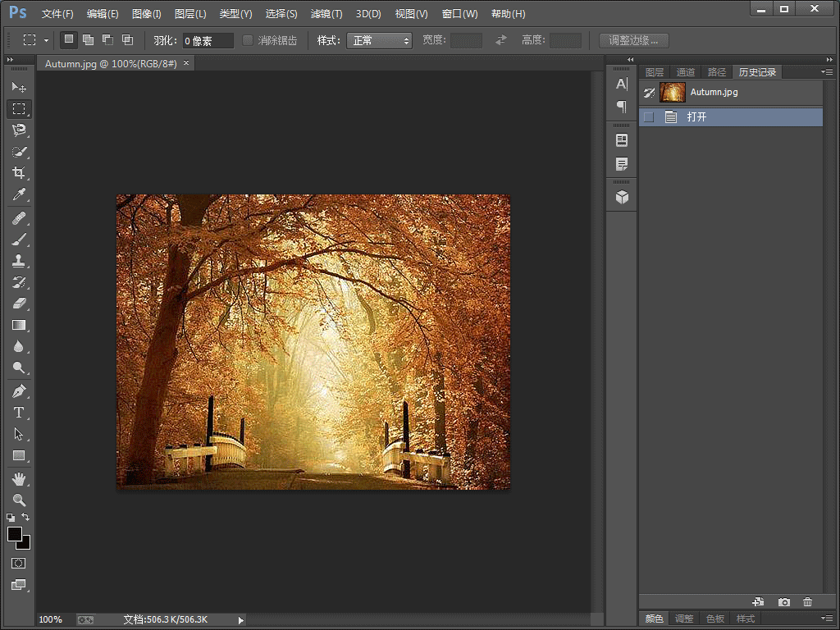Collapse the right panel dock arrows
This screenshot has height=630, width=840.
[x=829, y=59]
